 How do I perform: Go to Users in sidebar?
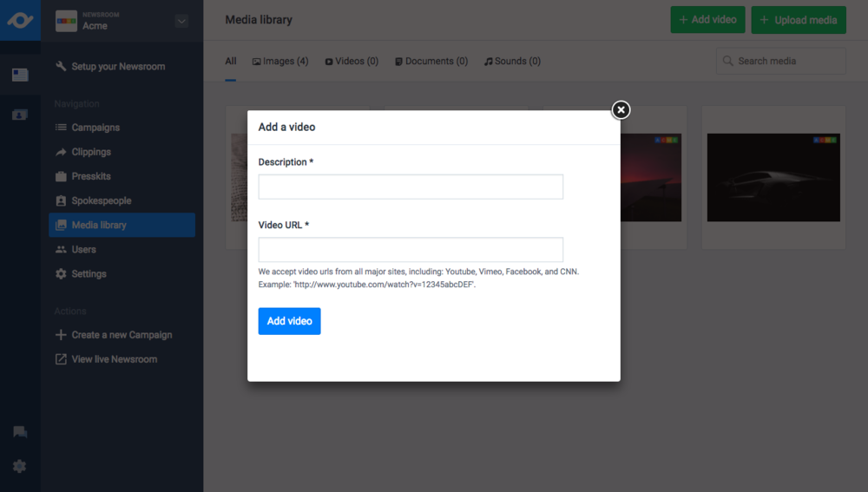(x=122, y=249)
